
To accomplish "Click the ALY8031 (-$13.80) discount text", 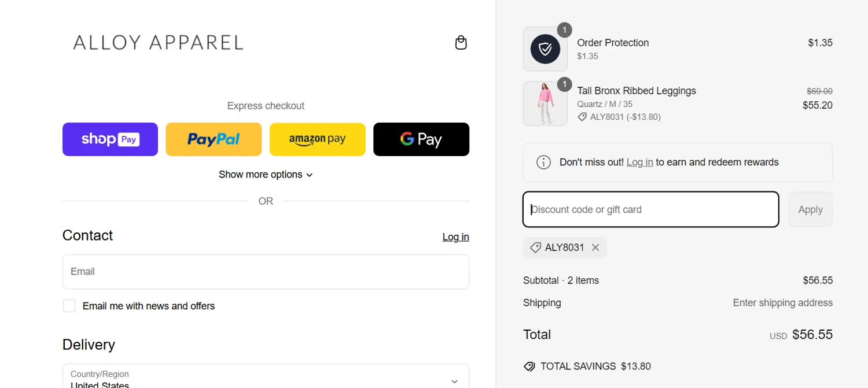I will [625, 117].
